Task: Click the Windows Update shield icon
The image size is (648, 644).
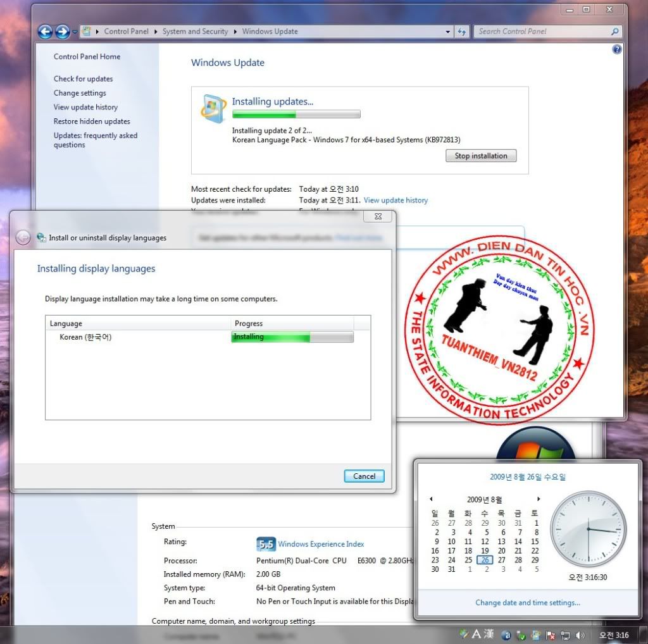Action: (213, 108)
